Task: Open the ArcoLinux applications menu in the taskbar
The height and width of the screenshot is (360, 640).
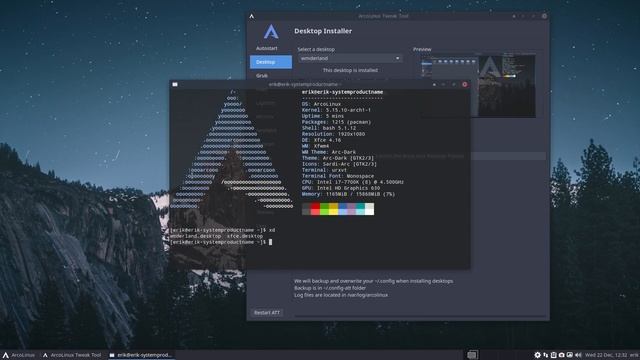Action: pos(19,355)
